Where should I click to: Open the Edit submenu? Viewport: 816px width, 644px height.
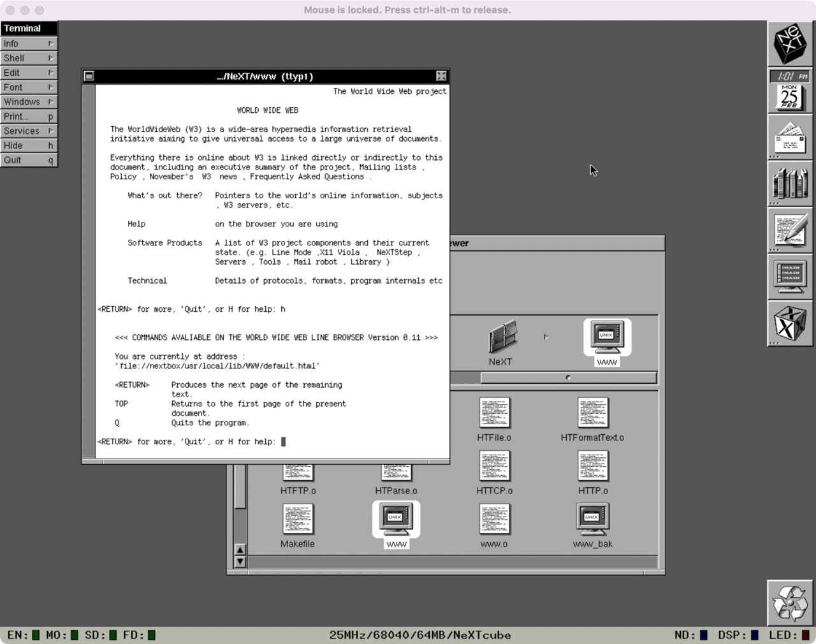coord(29,73)
